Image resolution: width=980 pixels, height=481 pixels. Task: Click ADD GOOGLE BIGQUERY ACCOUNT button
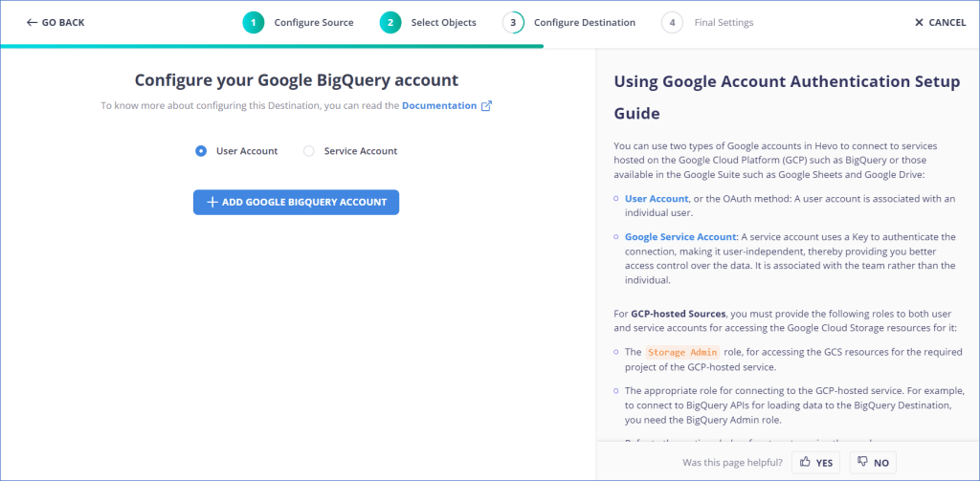point(297,203)
